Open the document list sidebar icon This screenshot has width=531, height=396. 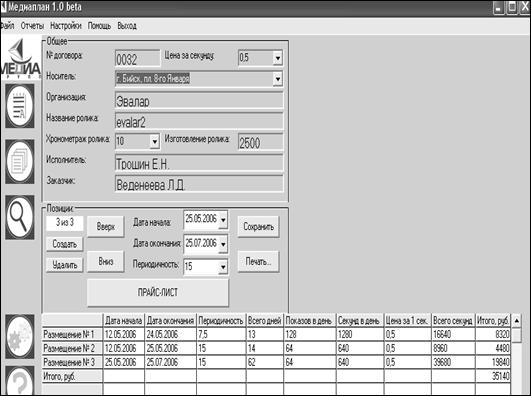coord(20,106)
